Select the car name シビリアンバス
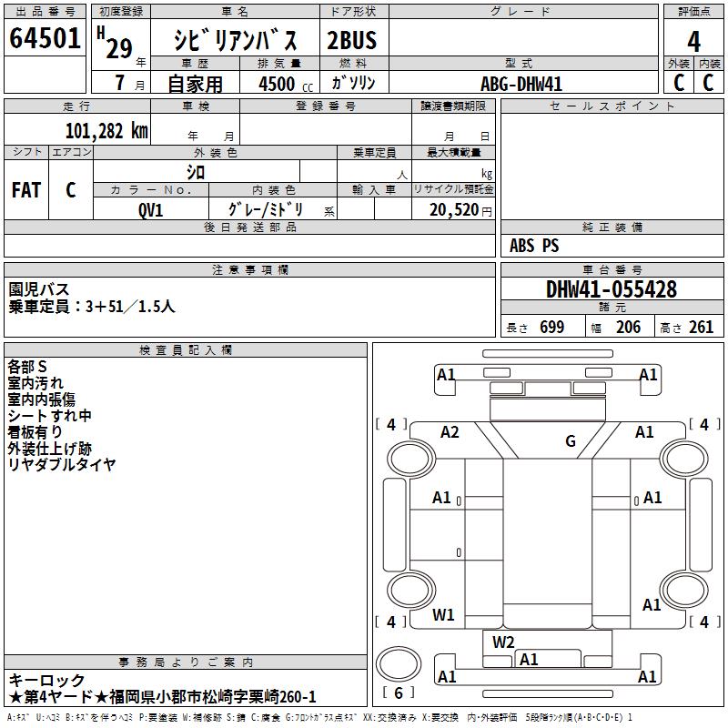Screen dimensions: 728x728 (235, 40)
